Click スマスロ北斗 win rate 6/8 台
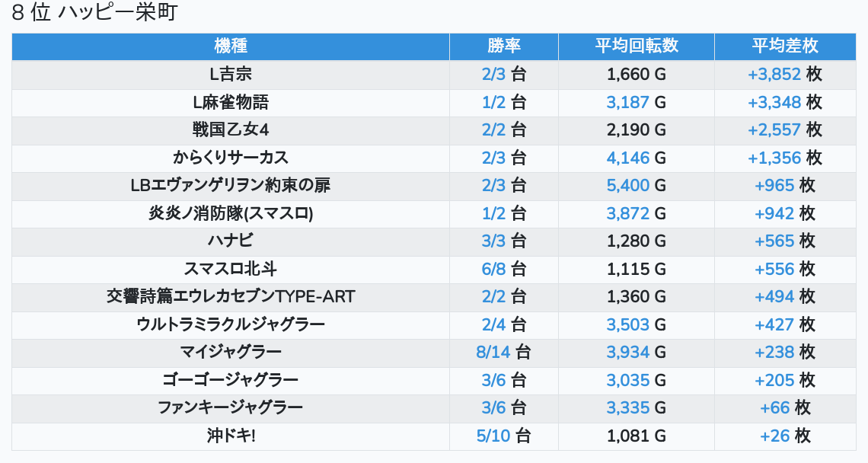868x463 pixels. (504, 269)
